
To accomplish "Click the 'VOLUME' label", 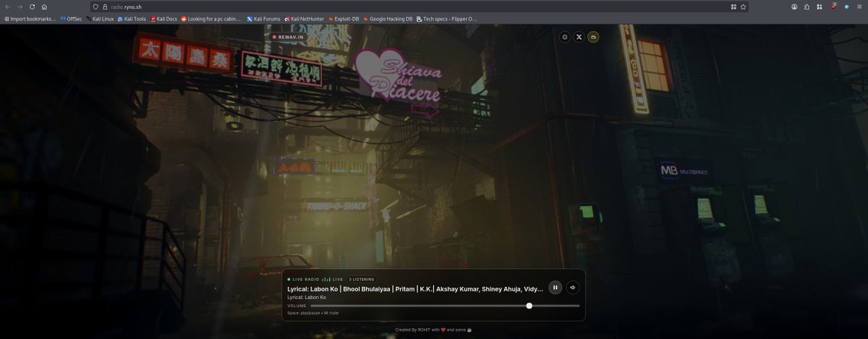I will 297,306.
